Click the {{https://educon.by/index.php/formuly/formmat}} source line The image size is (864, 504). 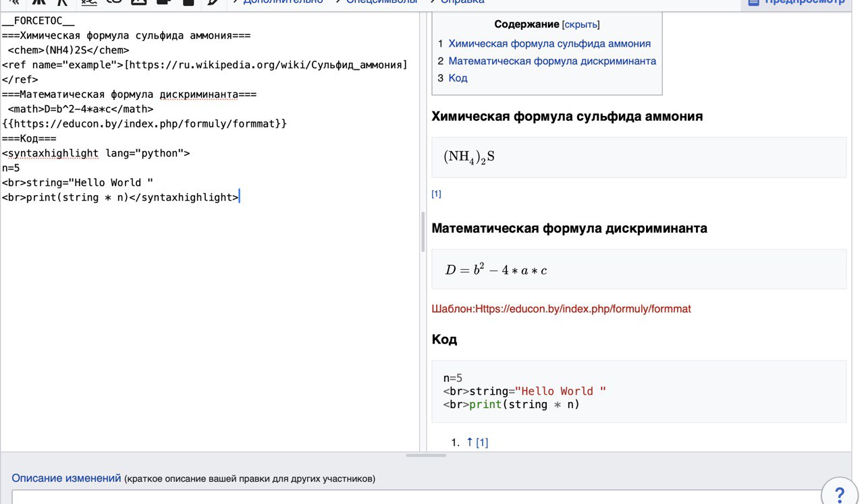click(144, 123)
